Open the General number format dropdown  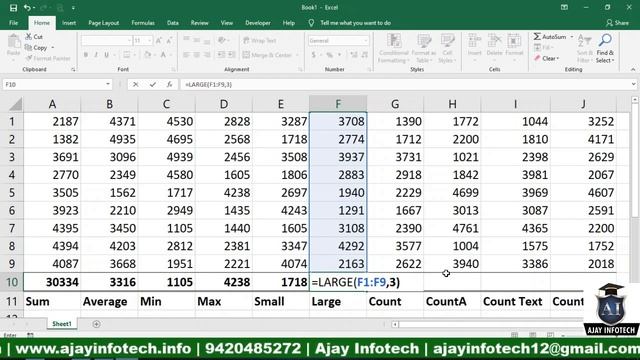pyautogui.click(x=365, y=40)
